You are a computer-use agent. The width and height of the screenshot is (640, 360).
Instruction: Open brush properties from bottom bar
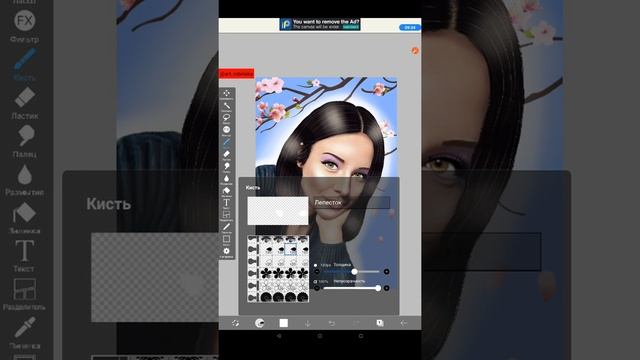pyautogui.click(x=259, y=323)
